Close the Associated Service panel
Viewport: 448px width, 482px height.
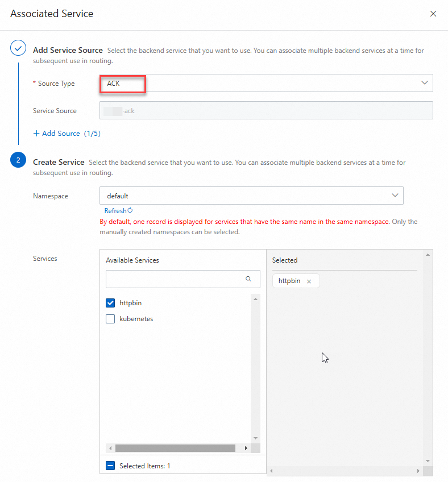pyautogui.click(x=433, y=14)
